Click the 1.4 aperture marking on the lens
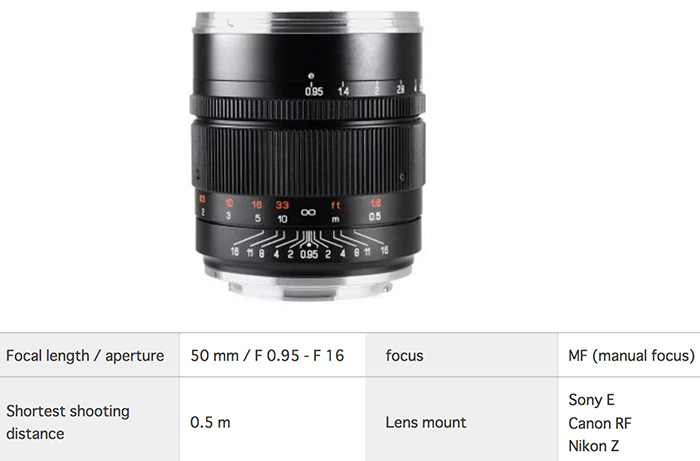The height and width of the screenshot is (461, 700). (x=343, y=91)
